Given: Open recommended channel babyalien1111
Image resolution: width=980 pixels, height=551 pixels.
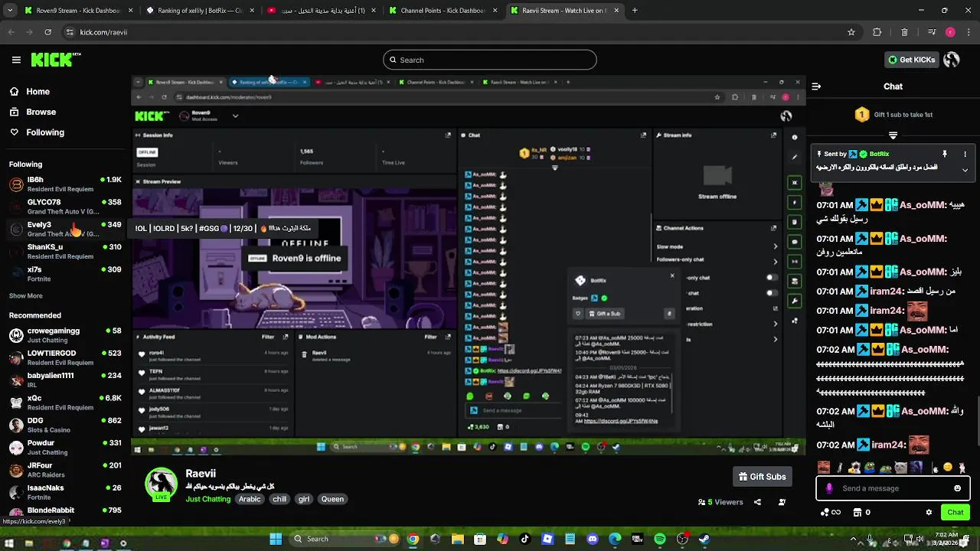Looking at the screenshot, I should tap(65, 380).
